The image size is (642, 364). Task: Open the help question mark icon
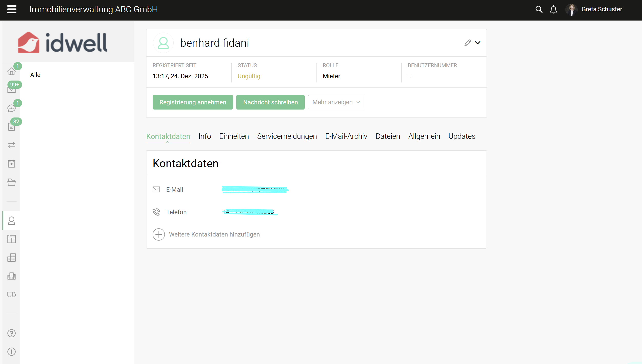(x=12, y=333)
